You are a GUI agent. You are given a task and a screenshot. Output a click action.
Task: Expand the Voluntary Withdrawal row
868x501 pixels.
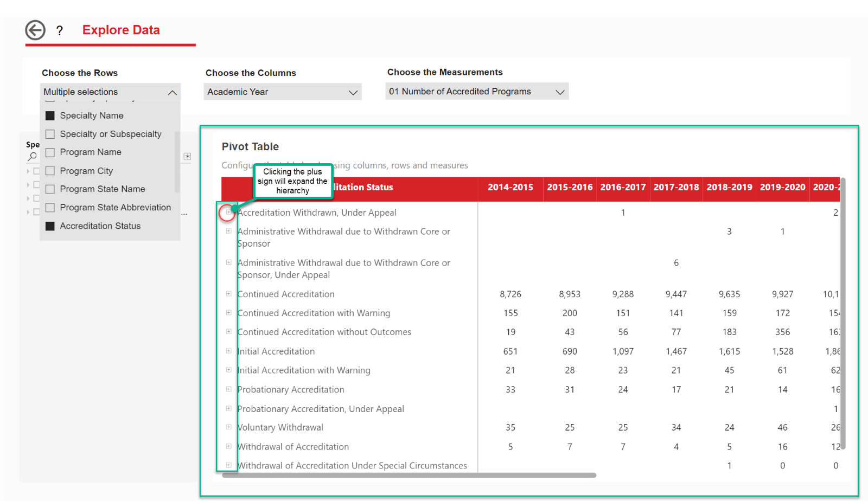click(228, 427)
